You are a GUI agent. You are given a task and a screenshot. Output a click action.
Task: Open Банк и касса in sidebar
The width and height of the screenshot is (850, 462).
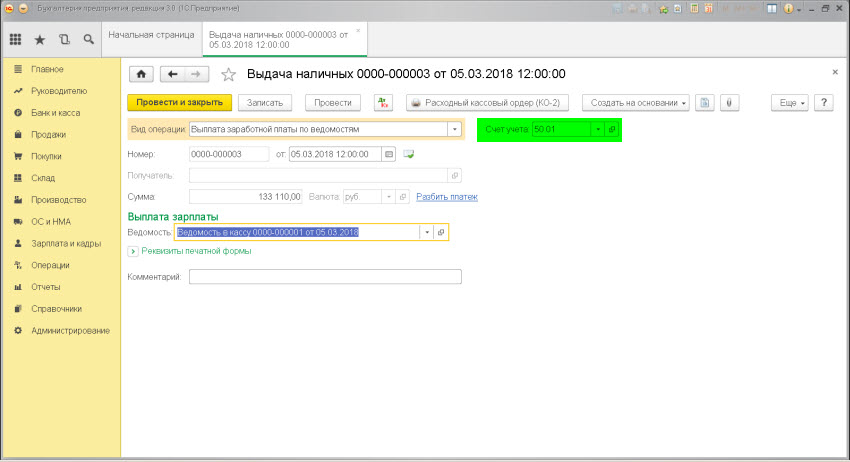(56, 113)
